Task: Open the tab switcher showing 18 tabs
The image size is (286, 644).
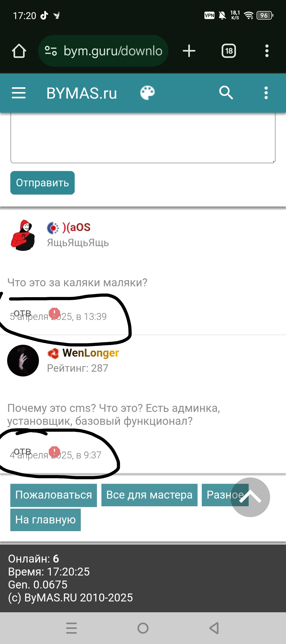Action: point(229,51)
